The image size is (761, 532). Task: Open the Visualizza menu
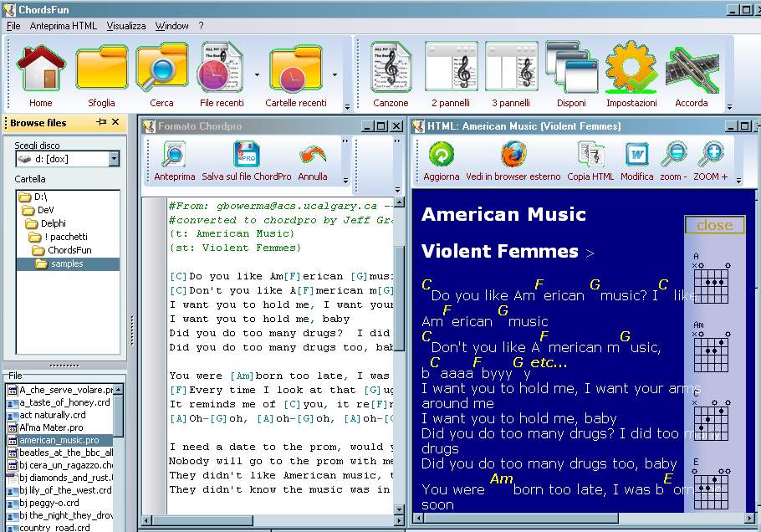pyautogui.click(x=126, y=26)
